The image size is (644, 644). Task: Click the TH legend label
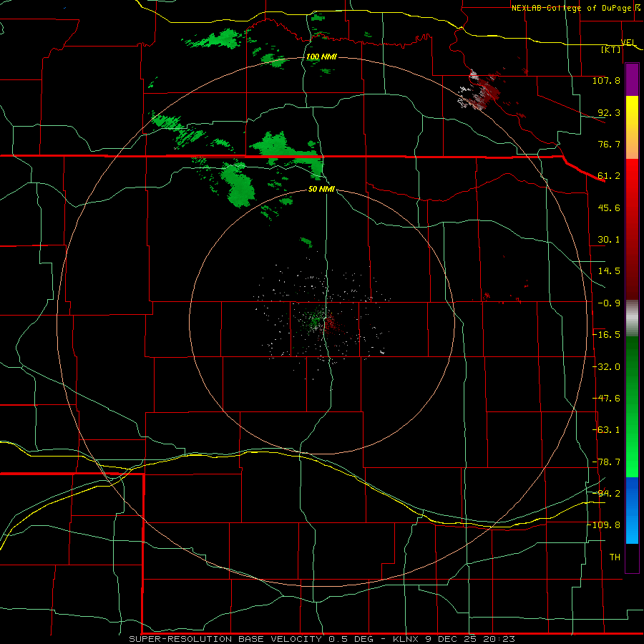tap(615, 557)
